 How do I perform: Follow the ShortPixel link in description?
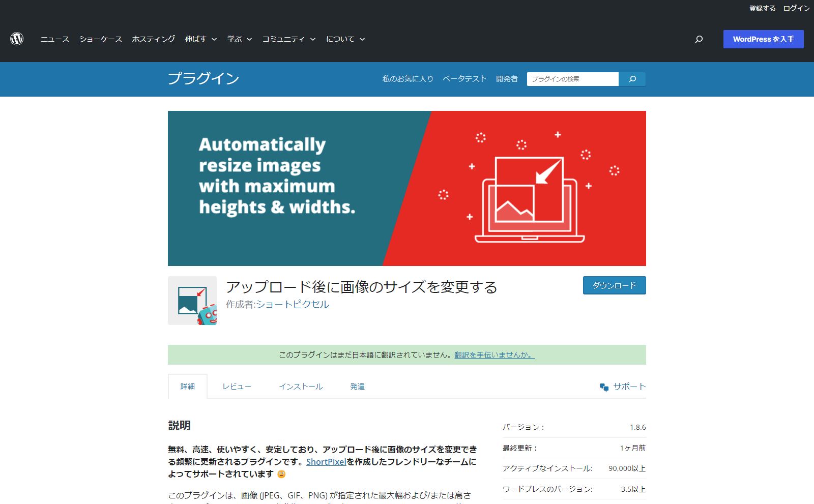coord(326,462)
